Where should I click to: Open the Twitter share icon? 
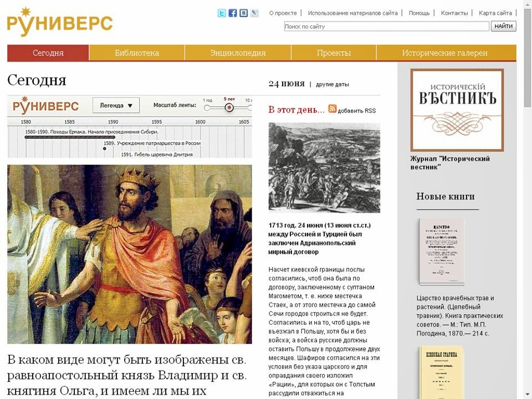222,13
